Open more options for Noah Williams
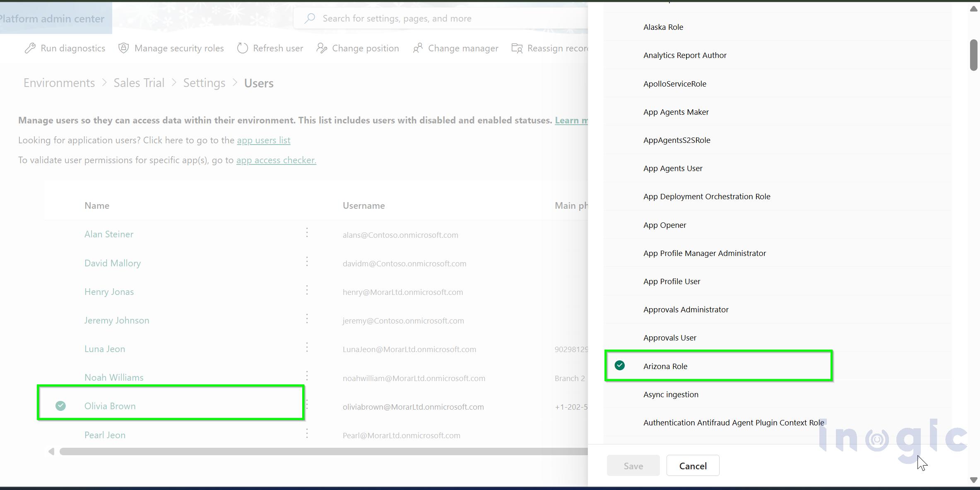980x490 pixels. (x=307, y=376)
